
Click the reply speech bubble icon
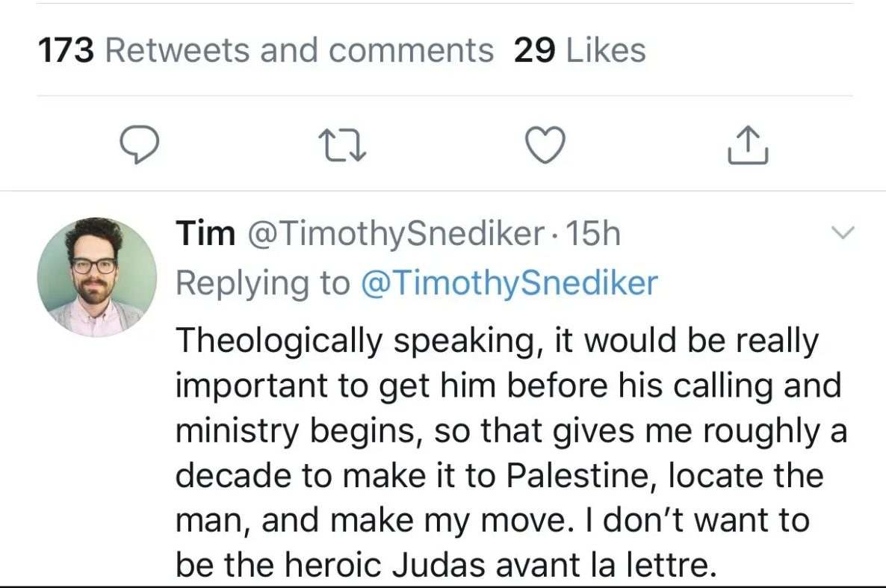pos(139,144)
